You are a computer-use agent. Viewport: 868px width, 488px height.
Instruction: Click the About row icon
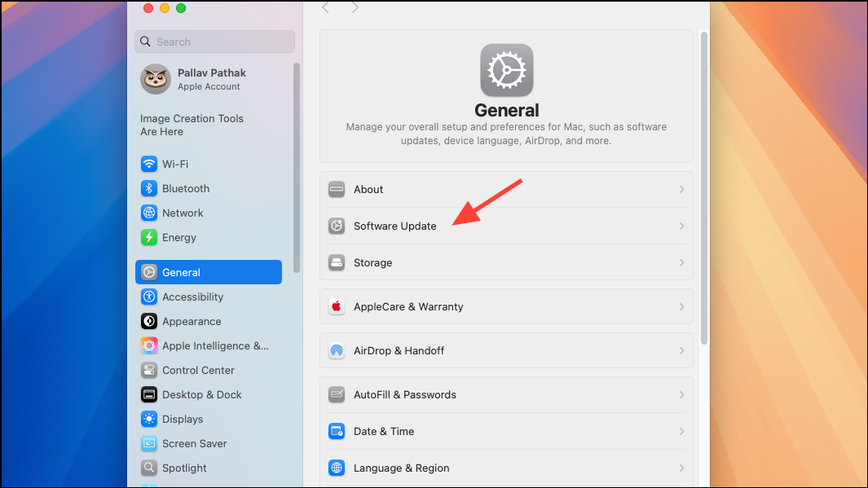coord(337,189)
